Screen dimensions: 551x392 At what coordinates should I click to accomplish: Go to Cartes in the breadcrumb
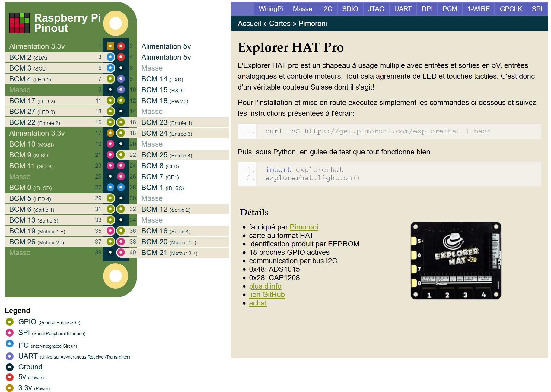280,24
